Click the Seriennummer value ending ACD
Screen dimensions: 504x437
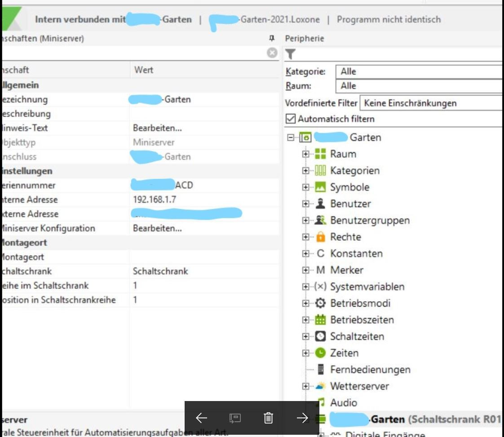coord(162,185)
